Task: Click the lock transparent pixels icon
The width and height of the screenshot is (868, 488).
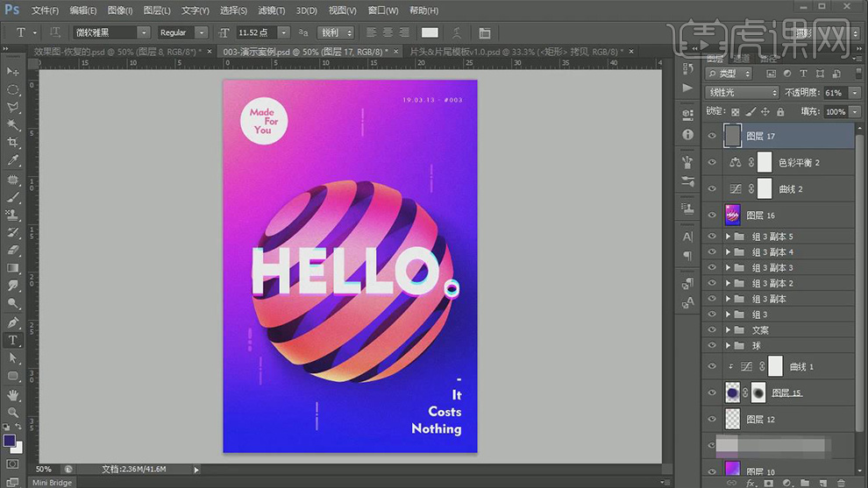Action: point(735,112)
